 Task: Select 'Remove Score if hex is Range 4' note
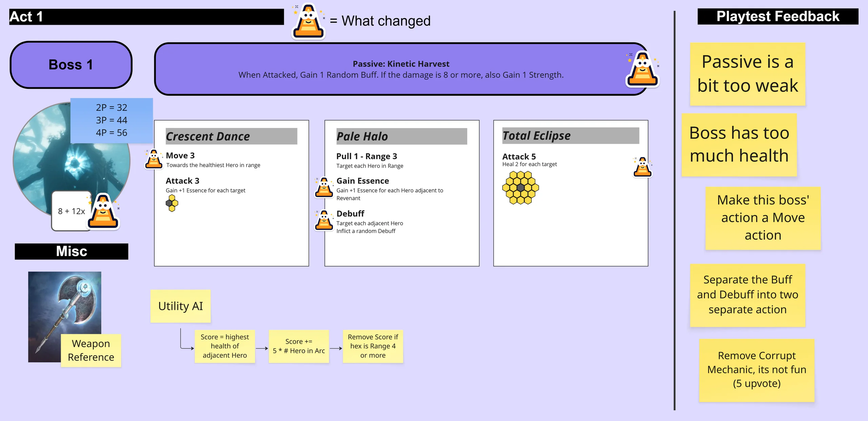(x=373, y=346)
